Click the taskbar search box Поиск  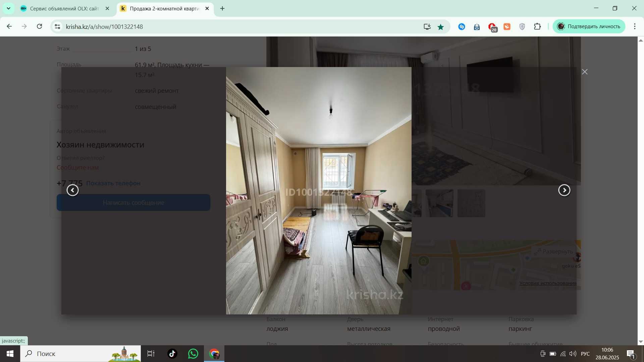80,354
